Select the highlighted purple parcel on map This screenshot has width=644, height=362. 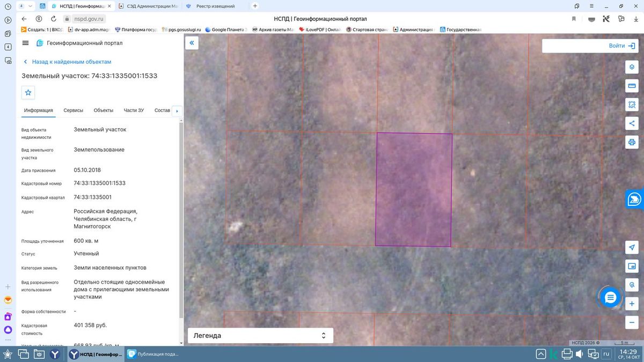[x=414, y=189]
